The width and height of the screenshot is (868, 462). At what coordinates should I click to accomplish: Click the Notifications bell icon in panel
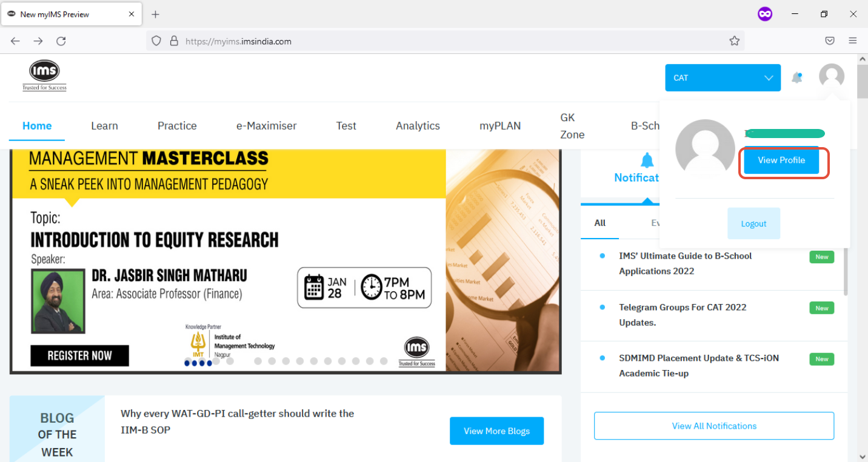tap(647, 160)
